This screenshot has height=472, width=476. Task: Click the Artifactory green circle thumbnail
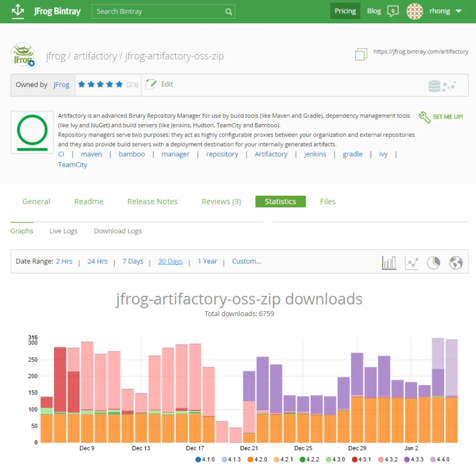32,132
